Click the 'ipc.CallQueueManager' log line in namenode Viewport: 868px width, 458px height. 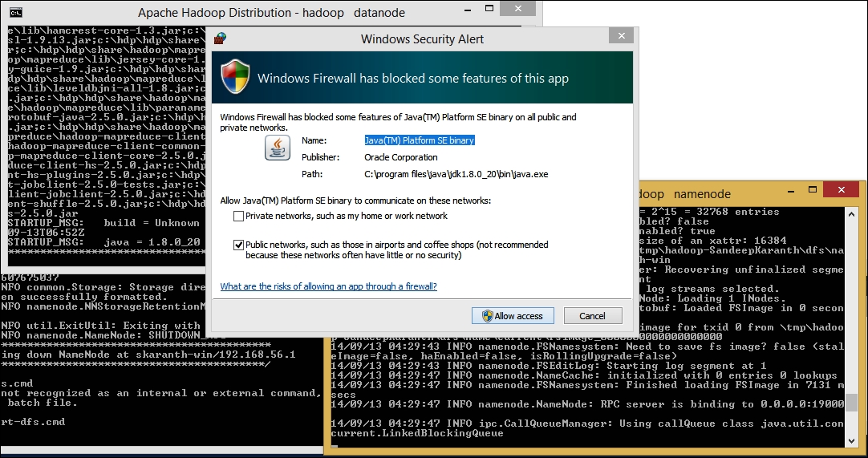click(587, 424)
